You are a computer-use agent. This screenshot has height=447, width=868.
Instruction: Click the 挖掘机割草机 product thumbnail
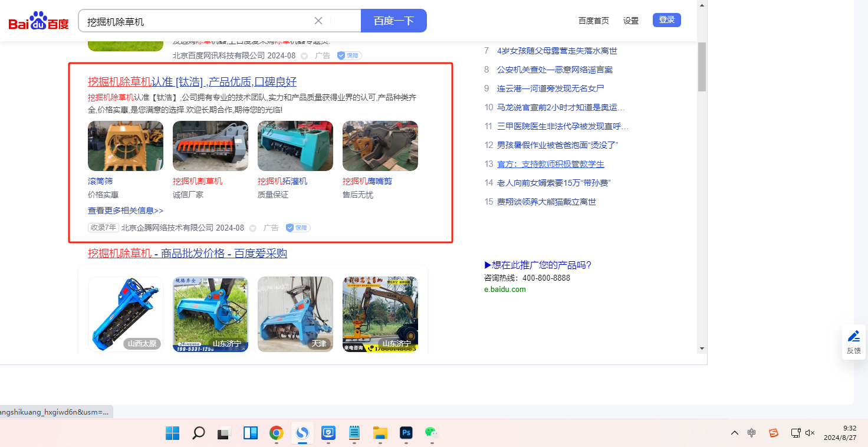click(211, 146)
